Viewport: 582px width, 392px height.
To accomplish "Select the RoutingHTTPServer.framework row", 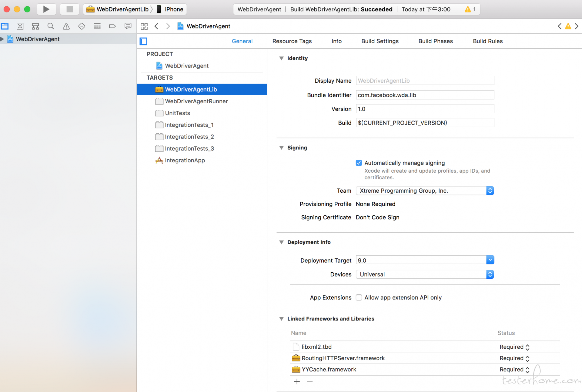I will 425,358.
